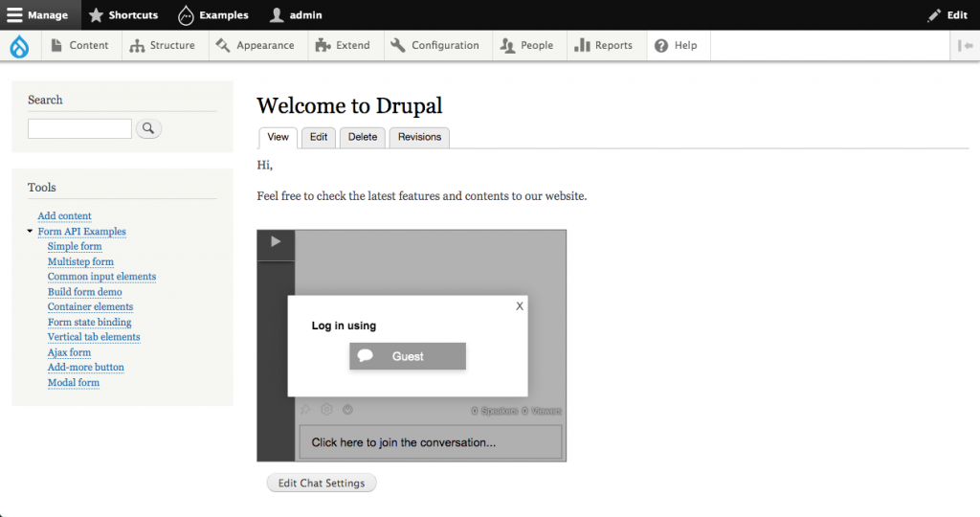This screenshot has height=517, width=980.
Task: Open the Shortcuts menu
Action: pyautogui.click(x=123, y=15)
